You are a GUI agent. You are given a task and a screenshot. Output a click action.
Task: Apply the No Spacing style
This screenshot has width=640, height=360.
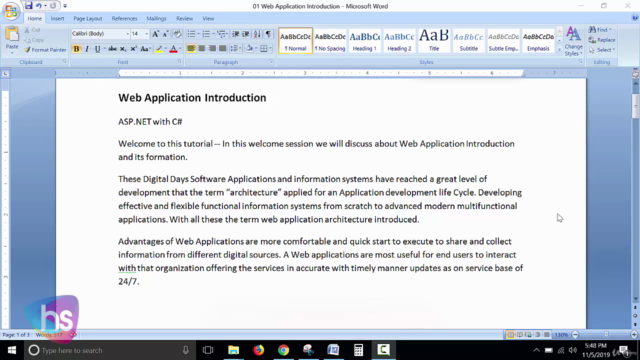pyautogui.click(x=330, y=41)
